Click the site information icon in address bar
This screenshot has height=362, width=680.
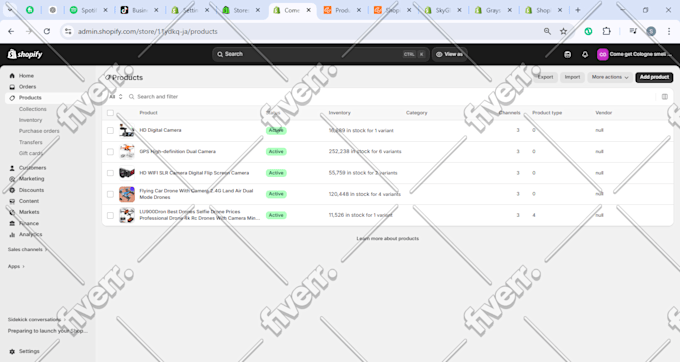pos(68,31)
